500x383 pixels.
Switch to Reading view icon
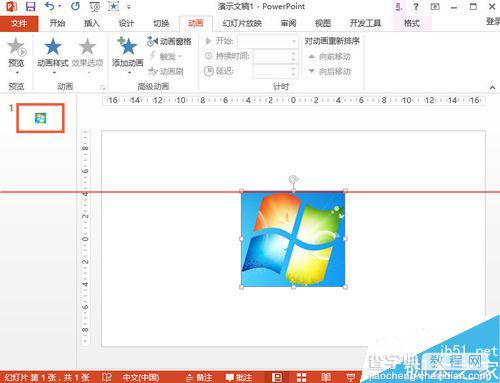tap(326, 377)
